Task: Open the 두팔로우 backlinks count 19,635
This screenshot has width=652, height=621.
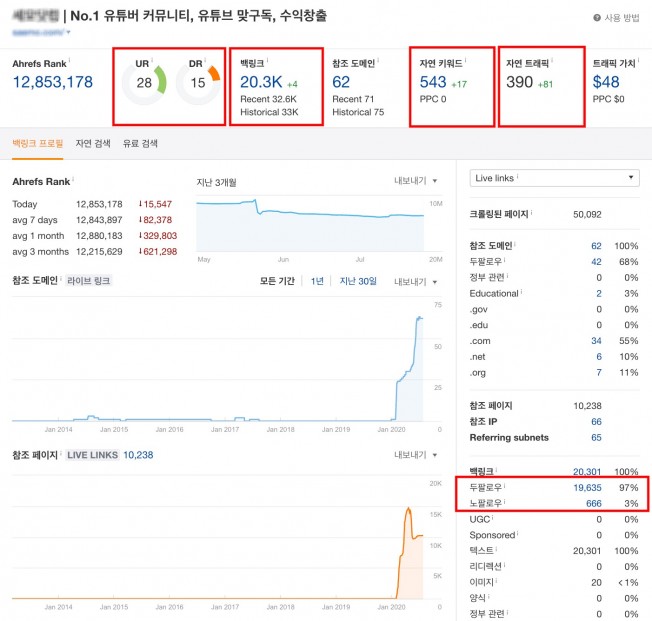Action: (x=587, y=487)
